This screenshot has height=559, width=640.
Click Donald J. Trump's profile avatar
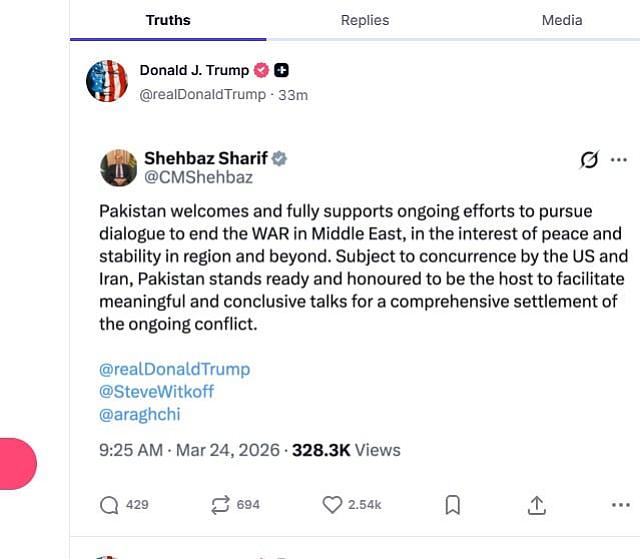click(107, 81)
